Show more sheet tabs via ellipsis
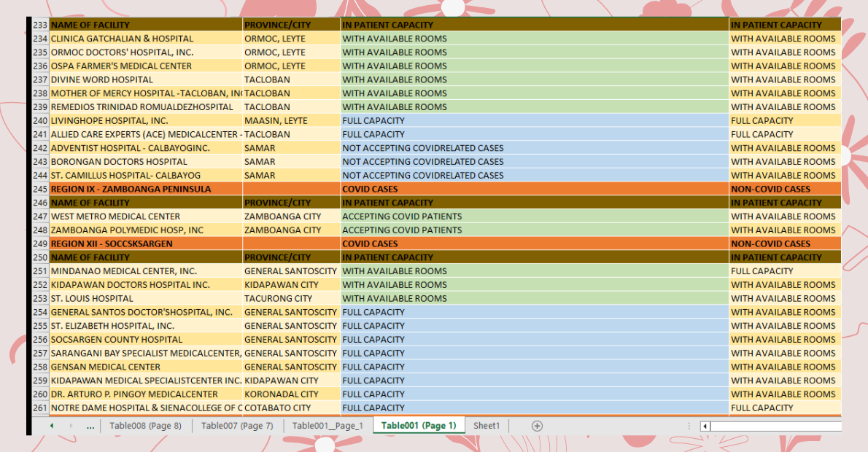 click(x=90, y=426)
